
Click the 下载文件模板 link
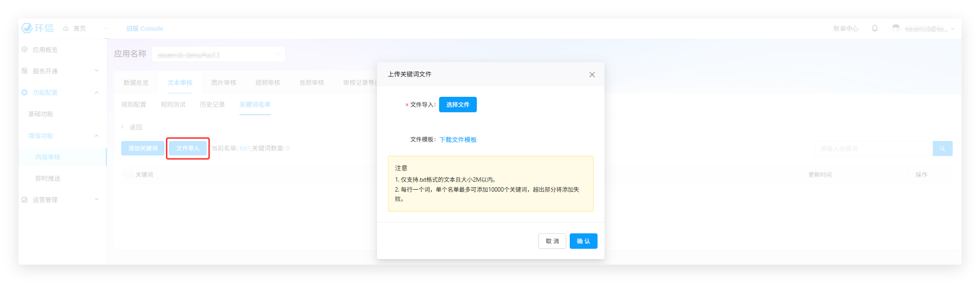[x=458, y=140]
